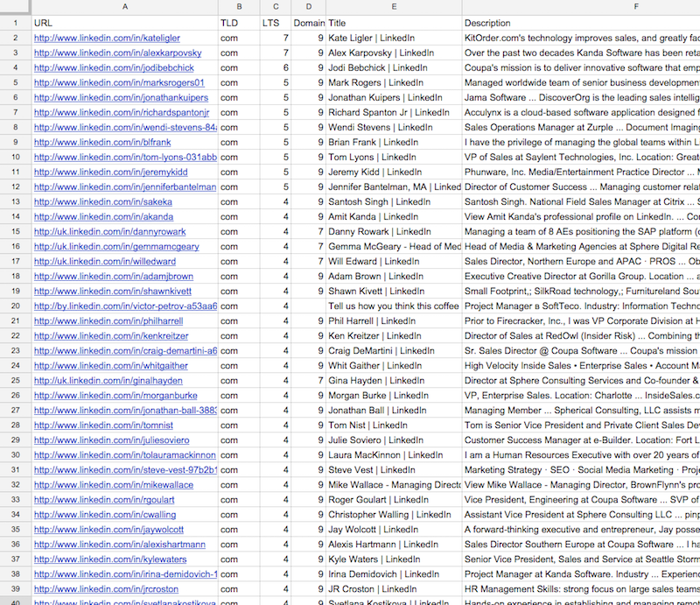The height and width of the screenshot is (605, 700).
Task: Select the 'Wendi Stevens | LinkedIn' cell
Action: [x=395, y=127]
